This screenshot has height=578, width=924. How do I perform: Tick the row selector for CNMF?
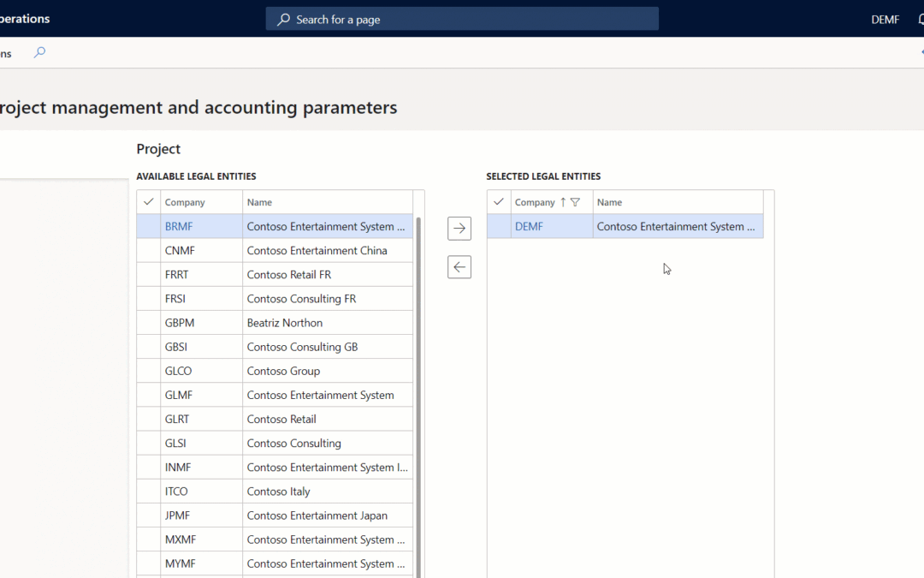coord(149,251)
